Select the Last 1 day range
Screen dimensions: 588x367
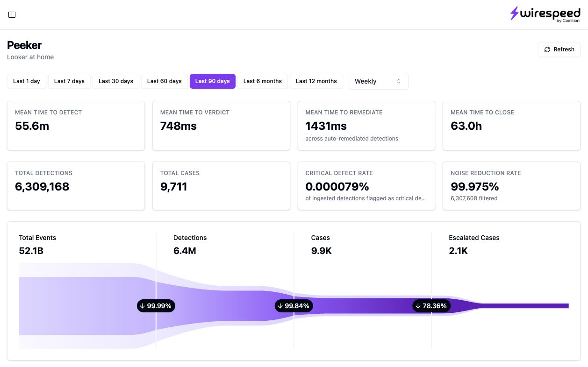click(x=27, y=81)
